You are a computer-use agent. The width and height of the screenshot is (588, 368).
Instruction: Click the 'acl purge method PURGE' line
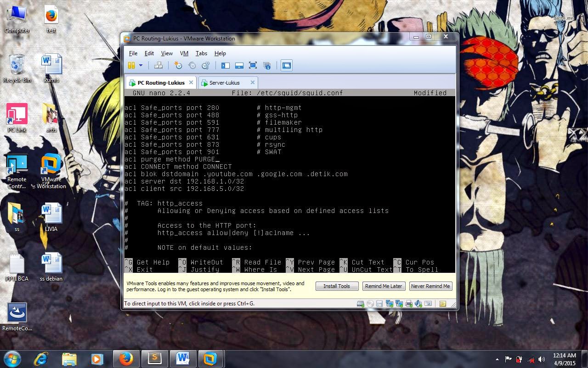(170, 159)
